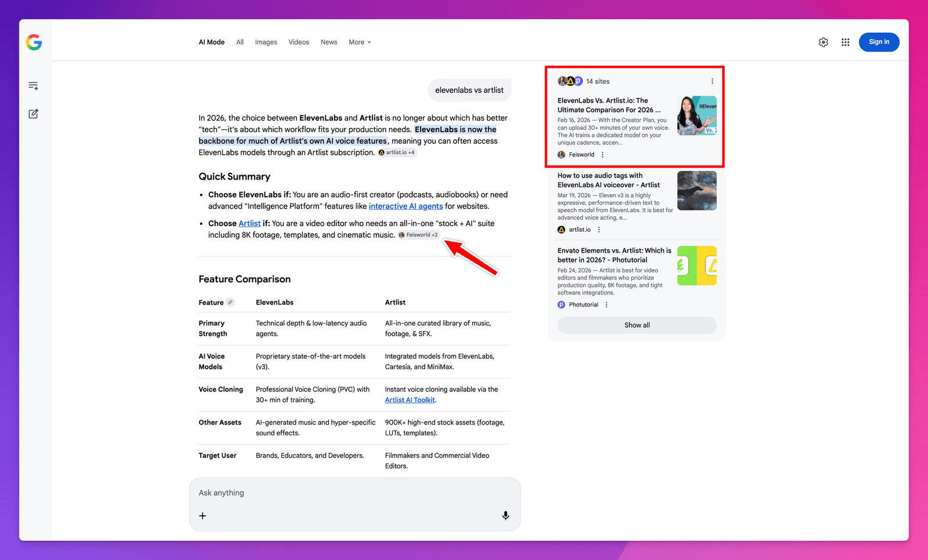Image resolution: width=928 pixels, height=560 pixels.
Task: Open the Google apps grid
Action: (x=845, y=42)
